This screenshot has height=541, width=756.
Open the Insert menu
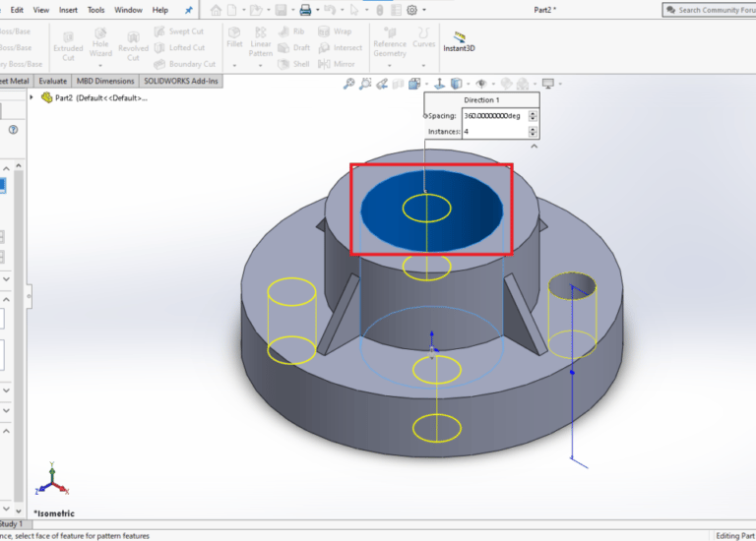[68, 10]
